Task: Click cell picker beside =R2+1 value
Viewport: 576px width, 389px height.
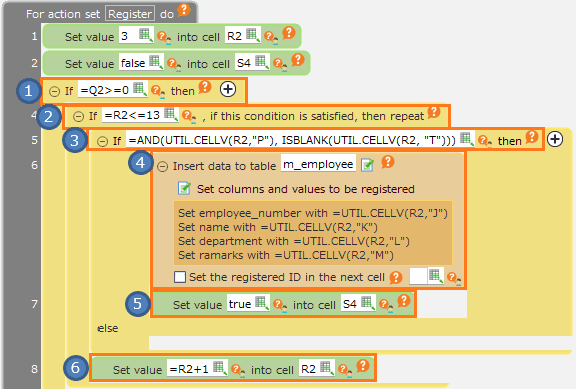Action: click(x=220, y=367)
